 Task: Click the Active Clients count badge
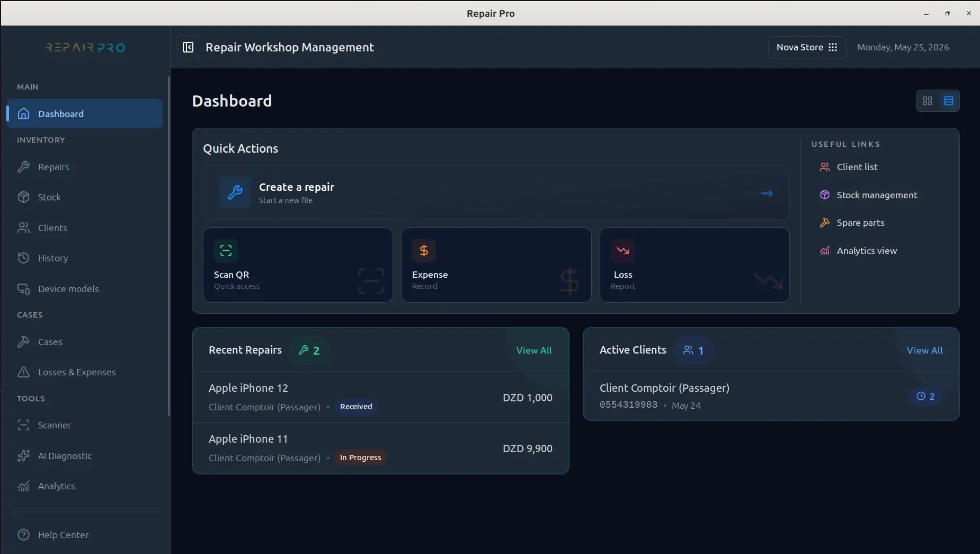click(x=693, y=350)
